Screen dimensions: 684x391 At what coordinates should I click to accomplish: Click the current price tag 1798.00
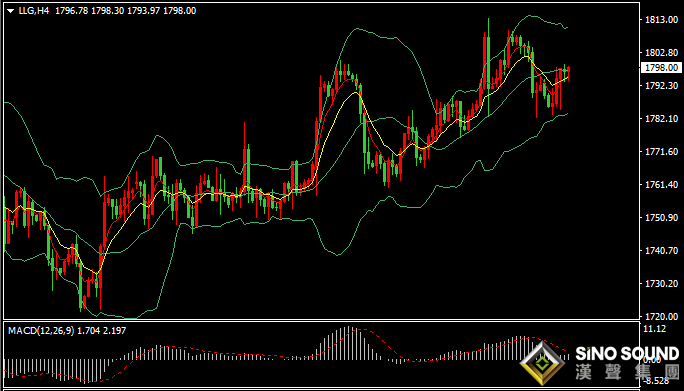tap(661, 68)
